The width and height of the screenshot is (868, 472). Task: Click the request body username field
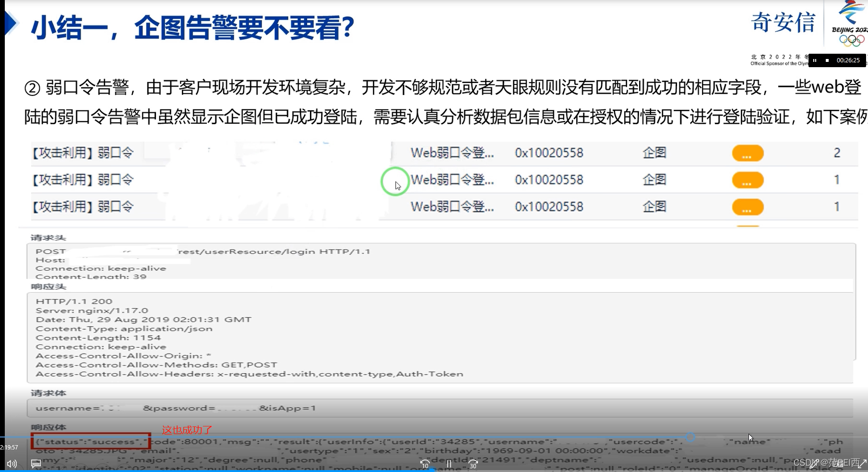click(x=440, y=408)
